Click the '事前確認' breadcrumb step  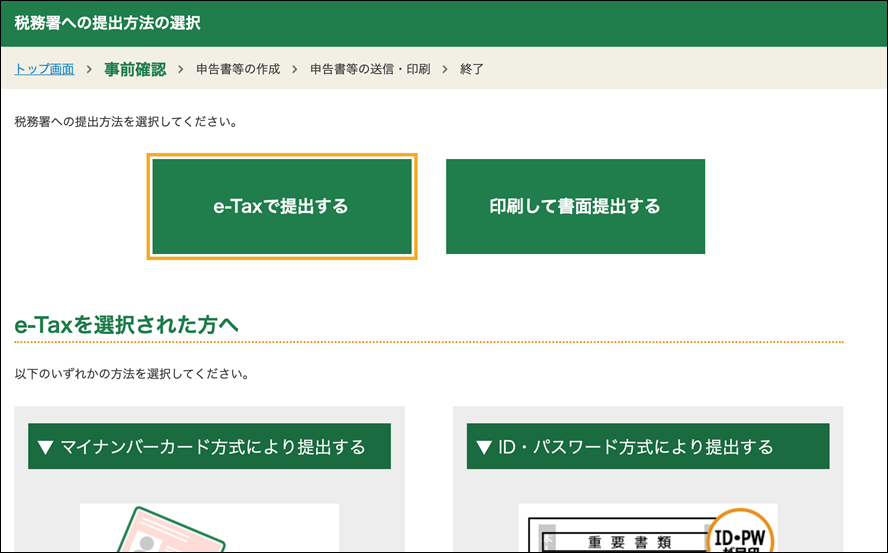(135, 69)
